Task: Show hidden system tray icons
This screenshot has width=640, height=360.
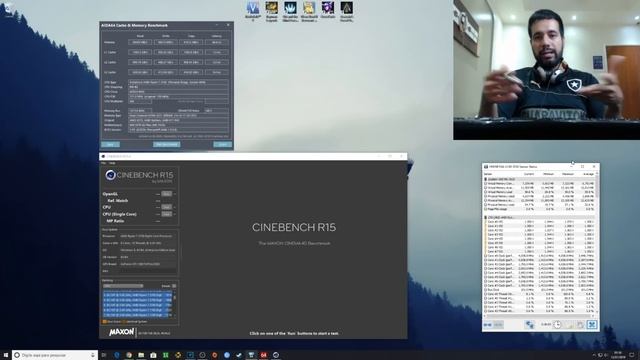Action: (x=594, y=355)
